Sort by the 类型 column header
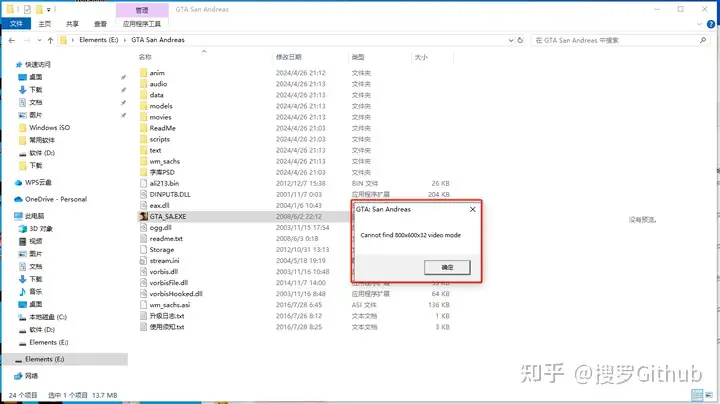 coord(358,57)
